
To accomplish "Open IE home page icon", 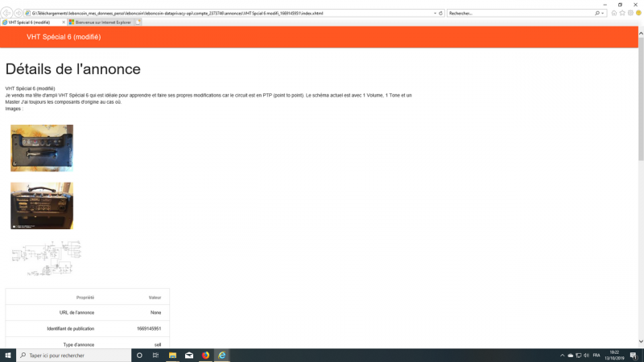I will [x=614, y=13].
